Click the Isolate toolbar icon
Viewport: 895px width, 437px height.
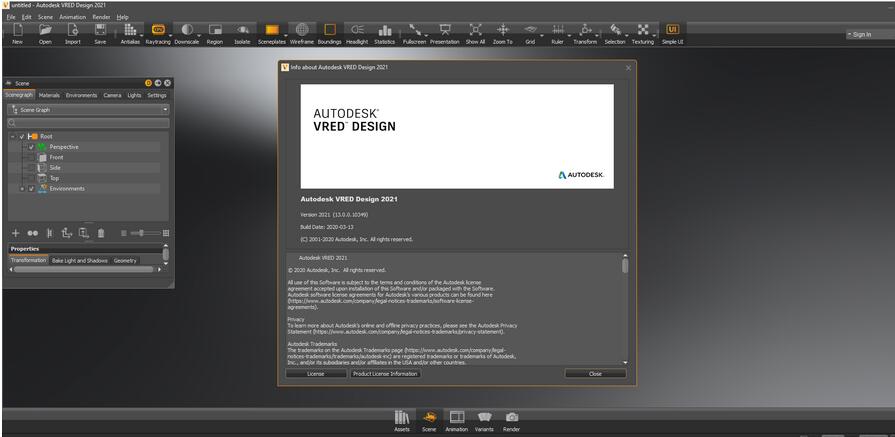click(243, 34)
